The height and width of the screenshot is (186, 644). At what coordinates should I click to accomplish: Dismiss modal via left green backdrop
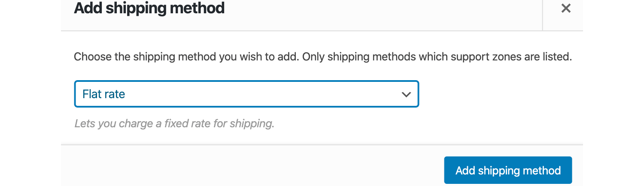point(30,93)
